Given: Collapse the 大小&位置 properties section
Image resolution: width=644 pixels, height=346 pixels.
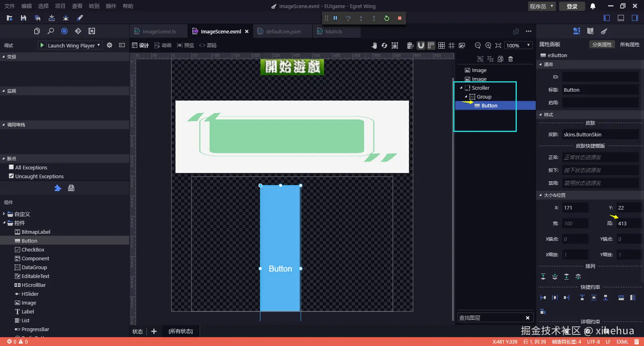Looking at the screenshot, I should pyautogui.click(x=541, y=195).
